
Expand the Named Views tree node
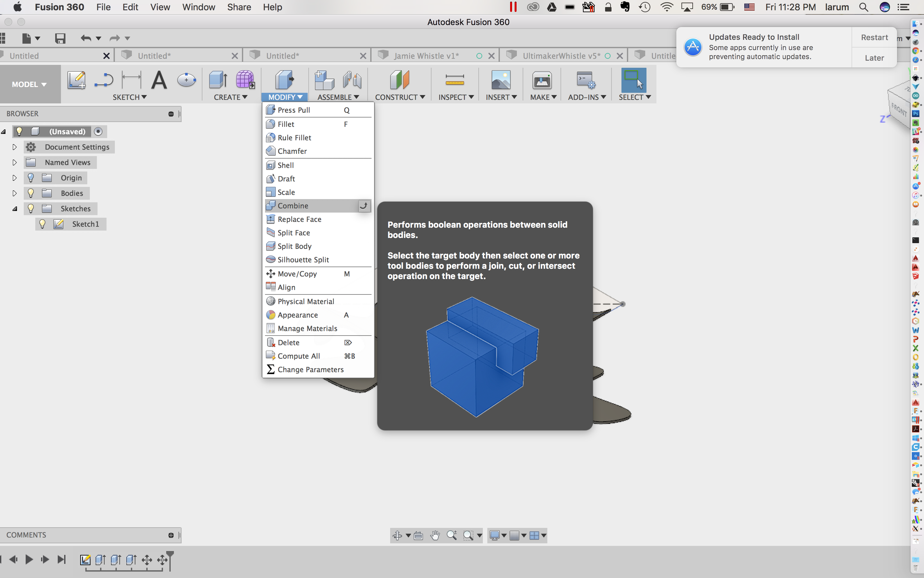[14, 162]
